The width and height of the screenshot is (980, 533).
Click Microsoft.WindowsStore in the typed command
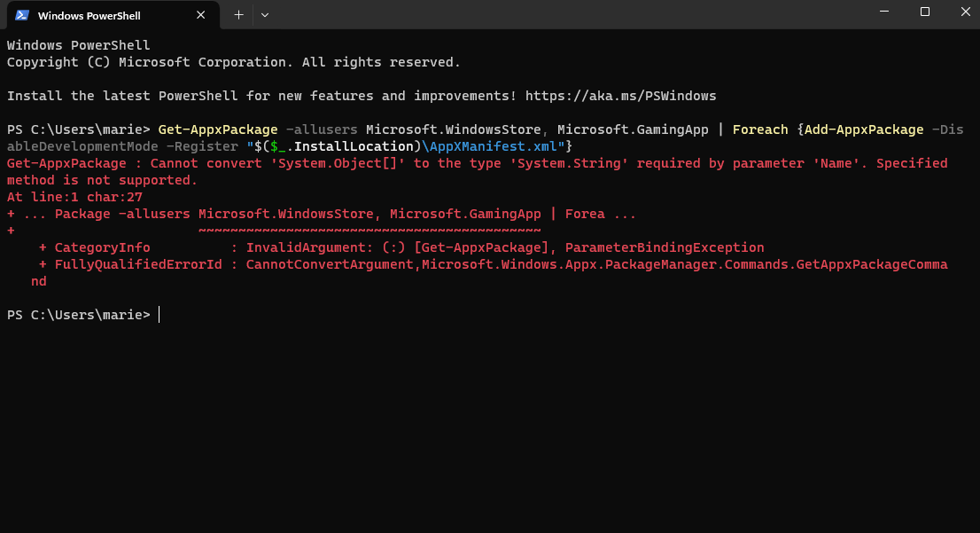pyautogui.click(x=453, y=129)
